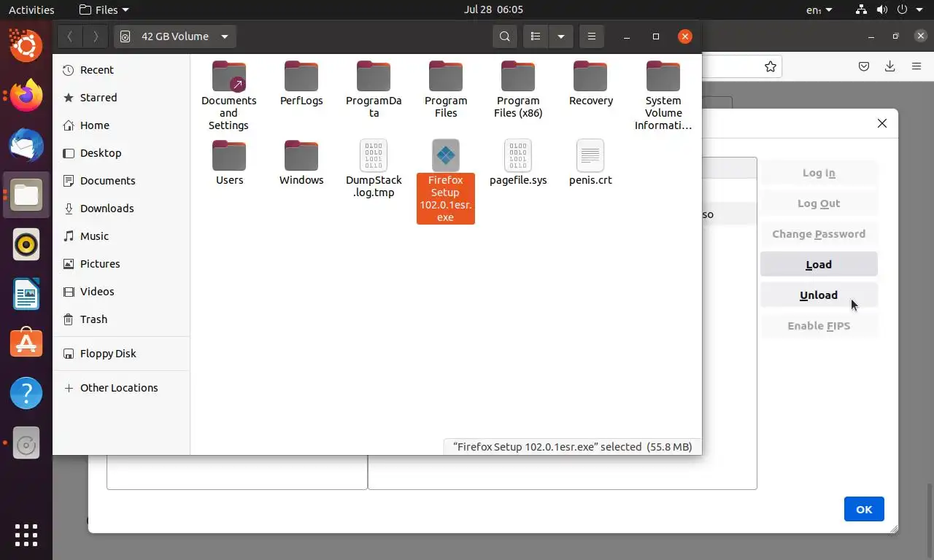Go to Home in the sidebar
Screen dimensions: 934x560
(x=121, y=125)
